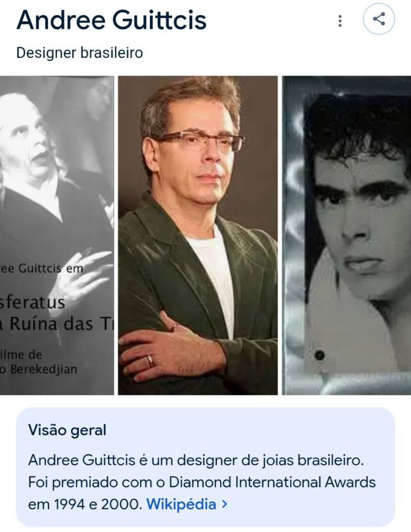The width and height of the screenshot is (411, 532).
Task: Click the overview description about Diamond International Awards
Action: (x=202, y=482)
